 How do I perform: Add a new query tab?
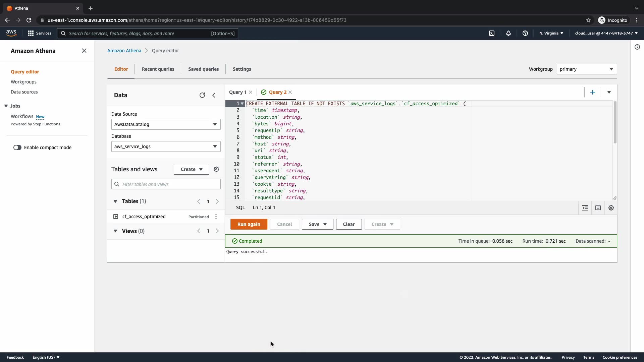(x=593, y=92)
